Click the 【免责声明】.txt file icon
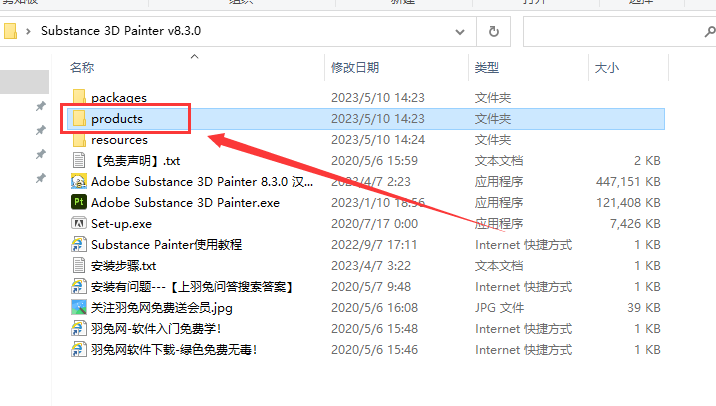 click(79, 160)
